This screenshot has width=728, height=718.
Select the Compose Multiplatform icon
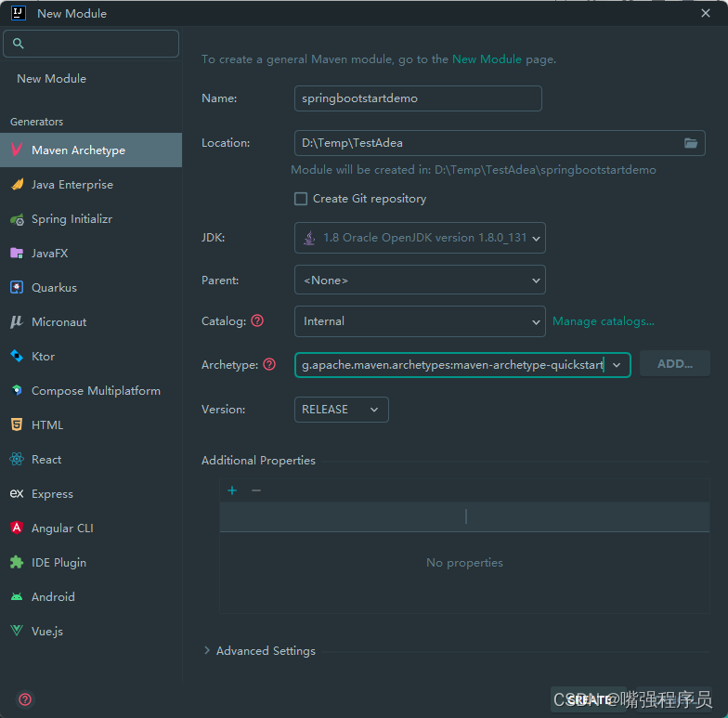tap(17, 390)
